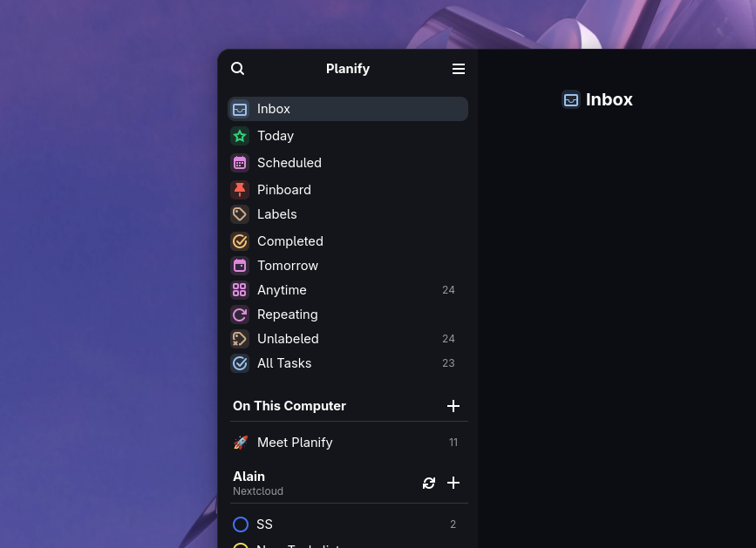Screen dimensions: 756x548
Task: Open All Tasks from the sidebar
Action: pos(284,363)
